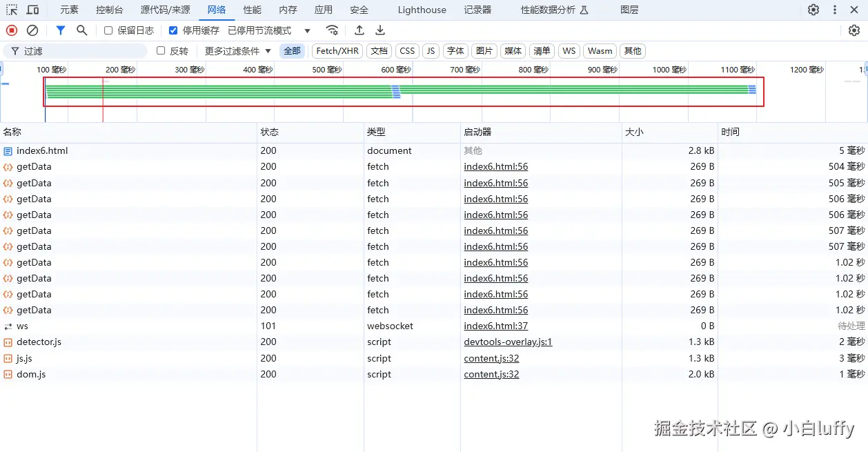
Task: Uncheck the 停用缓存 checkbox
Action: coord(173,30)
